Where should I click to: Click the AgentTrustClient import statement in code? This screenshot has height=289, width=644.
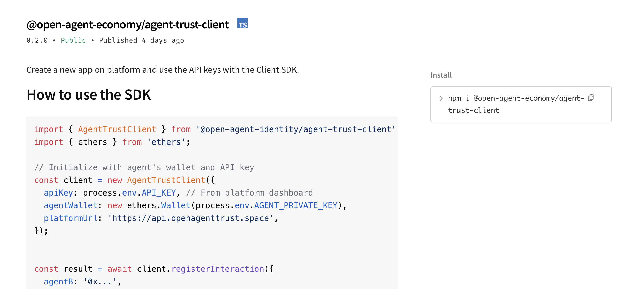[x=117, y=129]
